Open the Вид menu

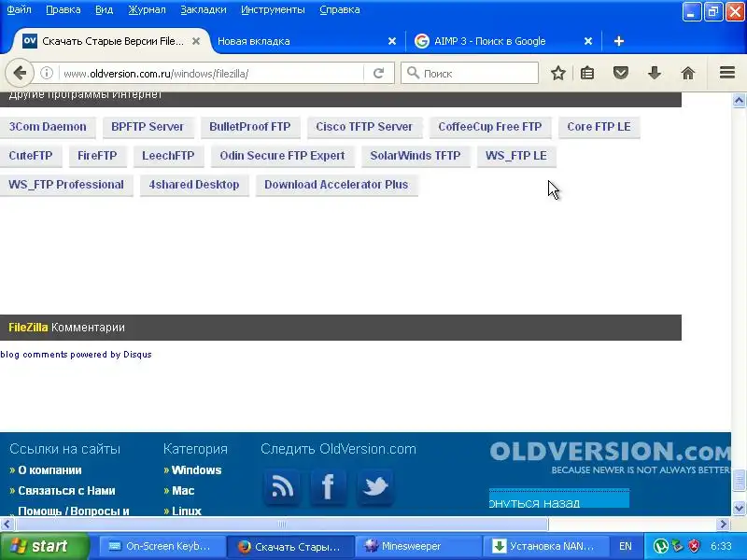pos(104,10)
